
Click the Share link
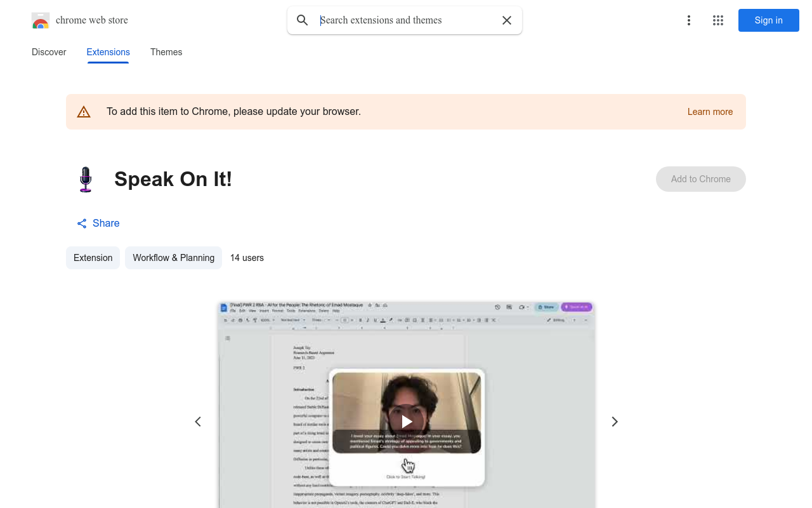tap(98, 223)
